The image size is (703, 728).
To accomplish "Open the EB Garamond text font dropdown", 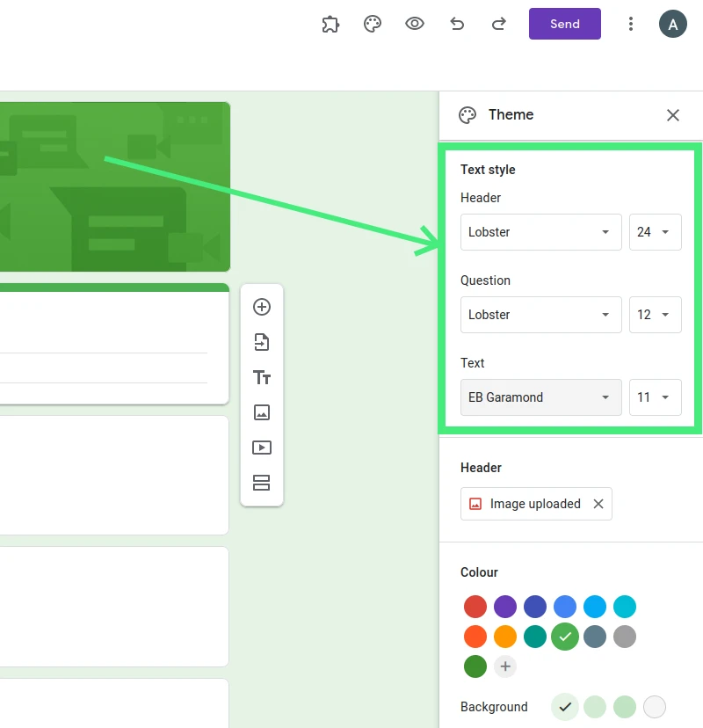I will tap(540, 397).
